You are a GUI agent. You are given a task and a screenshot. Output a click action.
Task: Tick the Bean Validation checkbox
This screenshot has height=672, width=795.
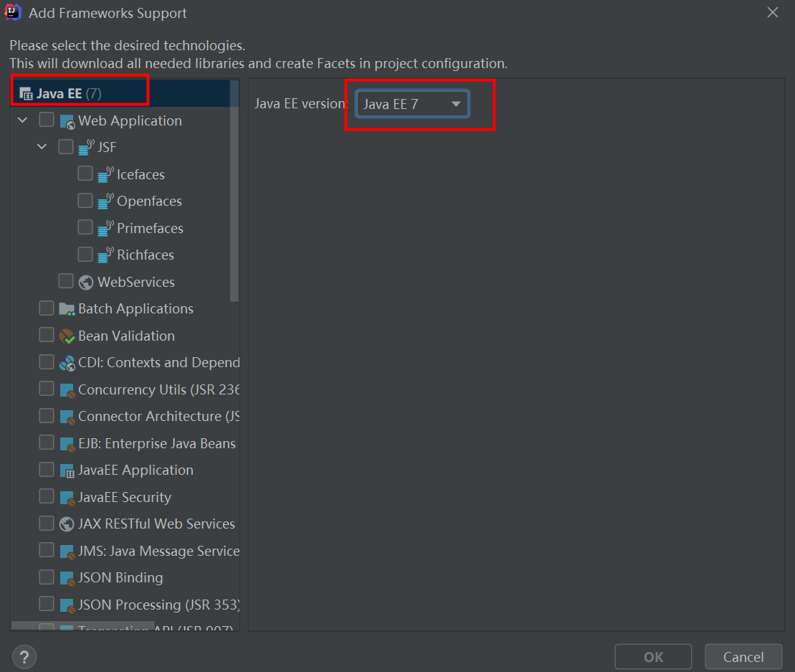[x=47, y=335]
